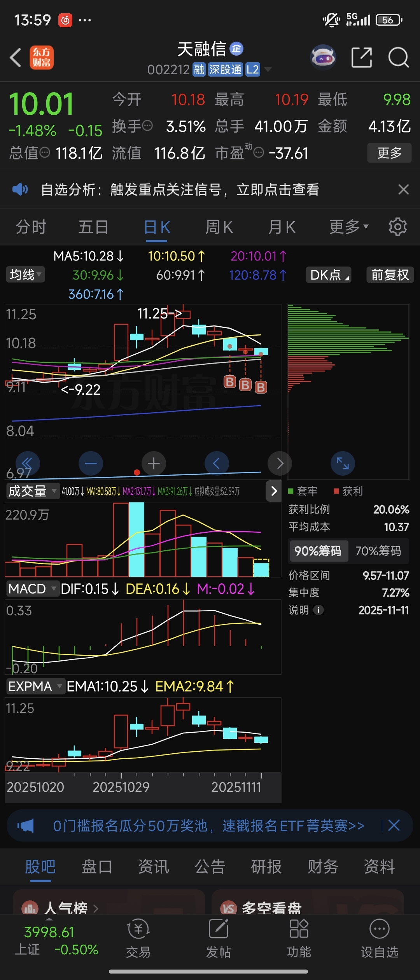Viewport: 420px width, 980px height.
Task: Switch to 分时 tab
Action: (31, 227)
